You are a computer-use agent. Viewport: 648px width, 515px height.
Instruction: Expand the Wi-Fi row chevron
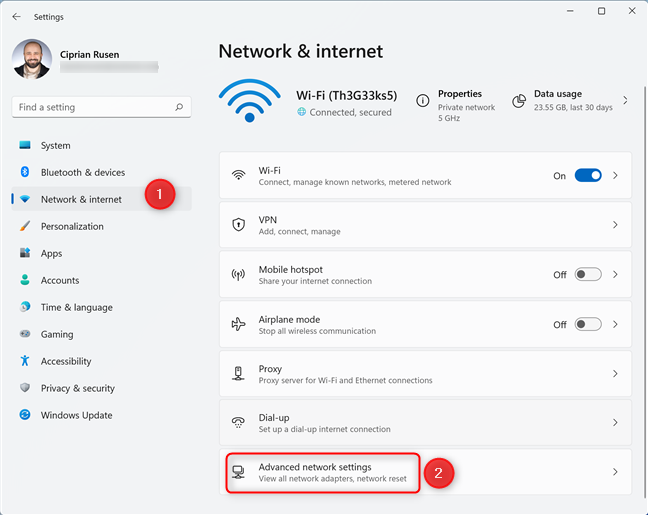[x=615, y=175]
